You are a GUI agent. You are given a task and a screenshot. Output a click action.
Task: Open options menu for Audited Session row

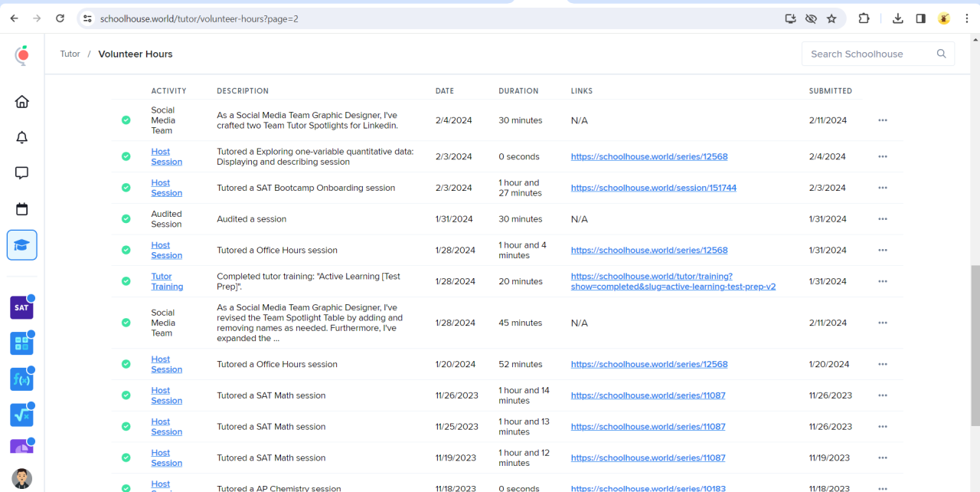pos(883,219)
